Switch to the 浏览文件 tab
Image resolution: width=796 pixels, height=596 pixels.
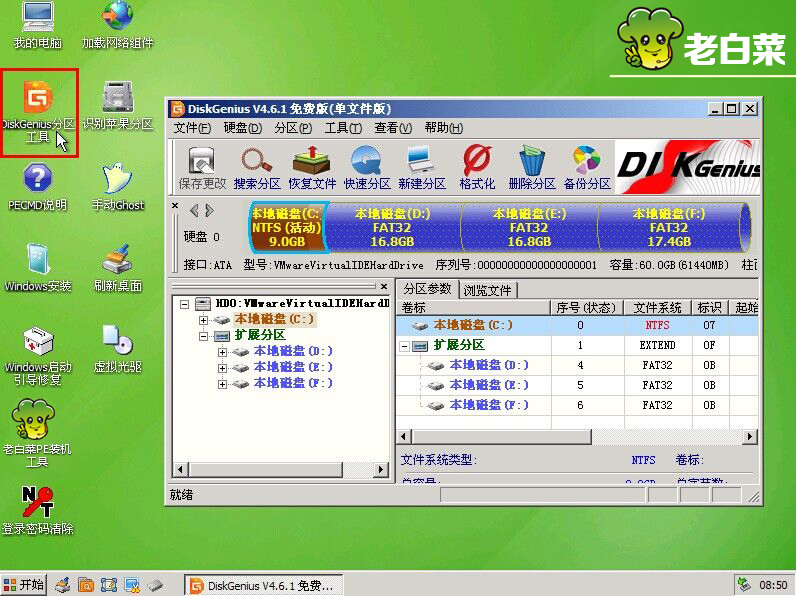click(488, 290)
